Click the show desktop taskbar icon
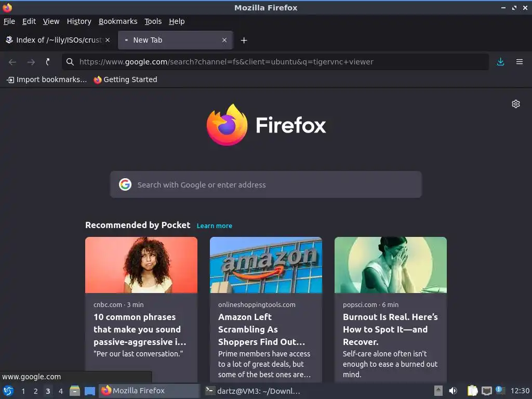 89,391
